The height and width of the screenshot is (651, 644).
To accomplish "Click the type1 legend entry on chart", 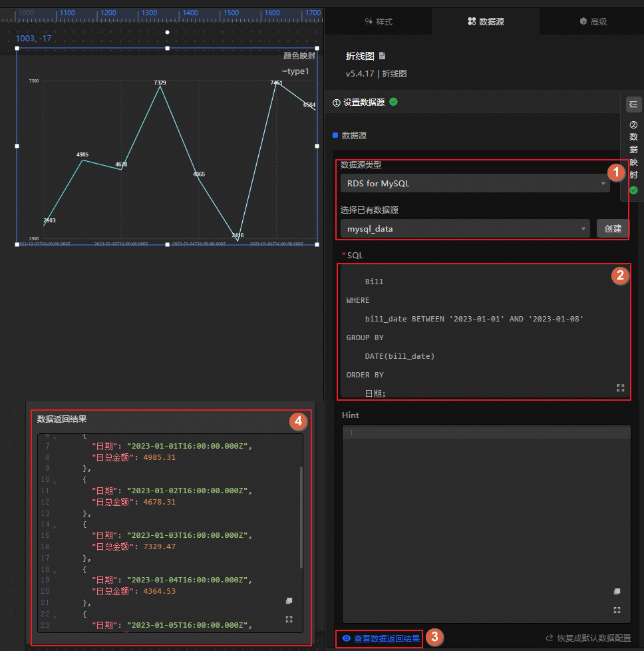I will coord(295,71).
